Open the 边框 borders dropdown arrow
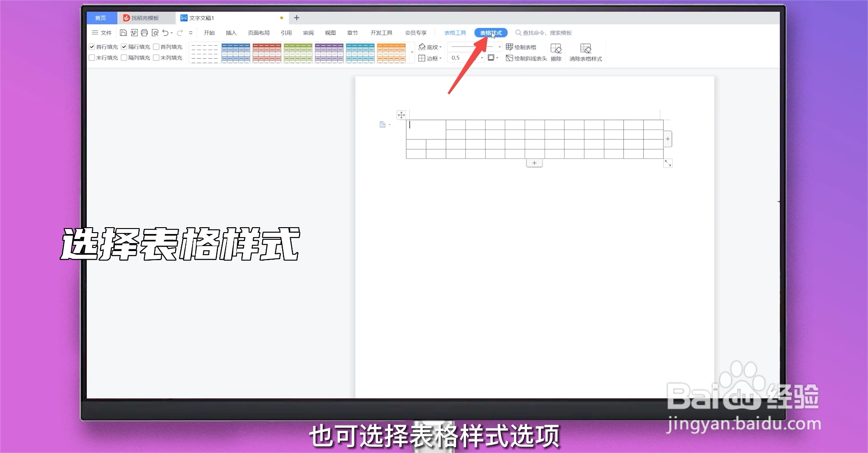868x453 pixels. [440, 58]
